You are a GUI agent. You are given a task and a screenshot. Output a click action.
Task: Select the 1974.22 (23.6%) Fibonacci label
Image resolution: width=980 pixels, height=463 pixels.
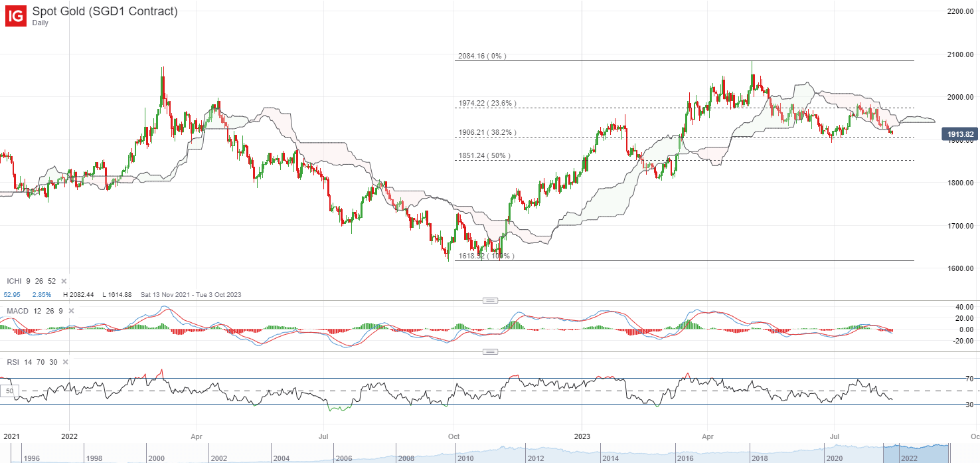[x=487, y=104]
